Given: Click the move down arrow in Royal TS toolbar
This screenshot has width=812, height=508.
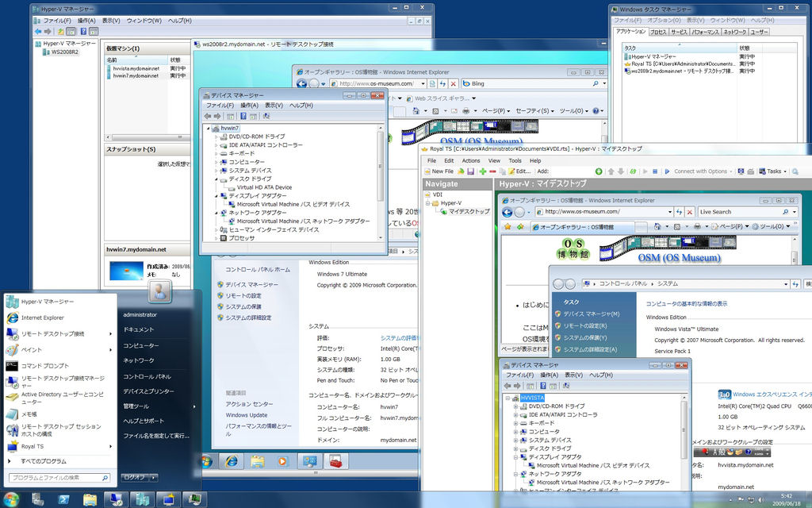Looking at the screenshot, I should pyautogui.click(x=620, y=171).
